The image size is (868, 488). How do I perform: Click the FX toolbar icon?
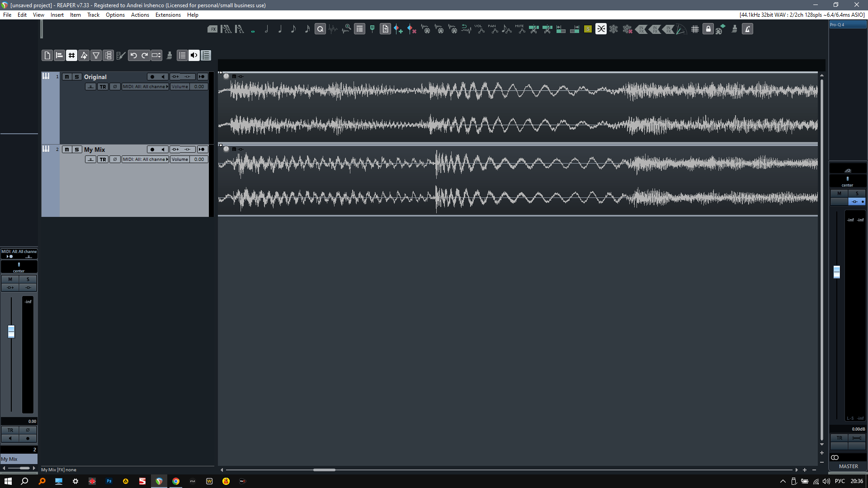pyautogui.click(x=212, y=29)
